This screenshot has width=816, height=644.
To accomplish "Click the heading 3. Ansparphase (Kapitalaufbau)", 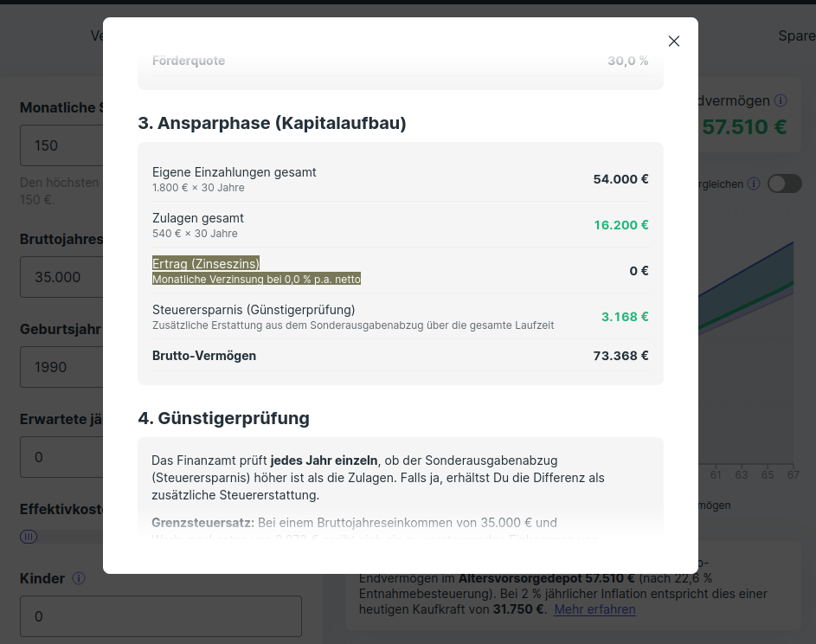I will coord(273,124).
